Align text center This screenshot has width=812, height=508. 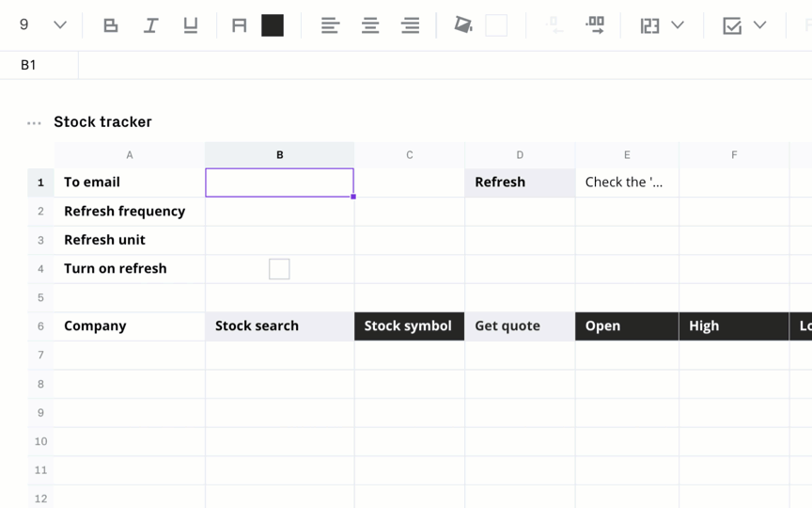pos(370,25)
